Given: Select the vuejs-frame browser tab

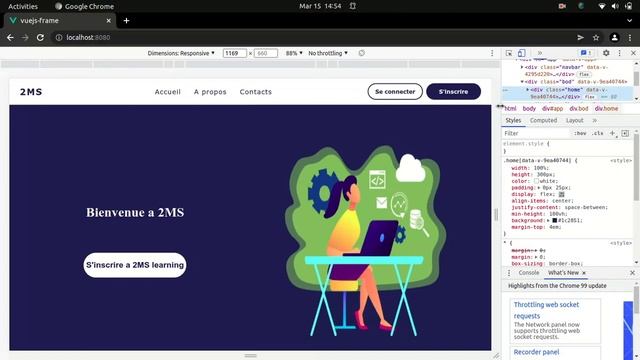Looking at the screenshot, I should pyautogui.click(x=60, y=20).
